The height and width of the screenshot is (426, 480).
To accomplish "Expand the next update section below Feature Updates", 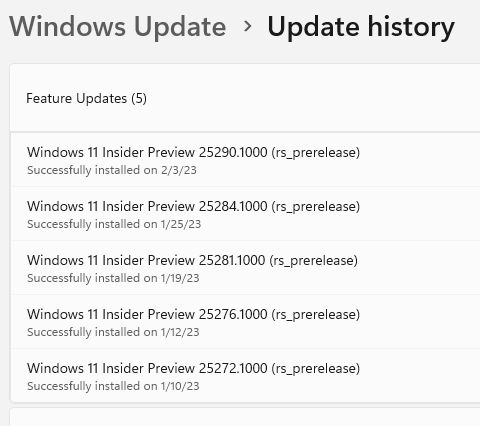I will tap(245, 417).
